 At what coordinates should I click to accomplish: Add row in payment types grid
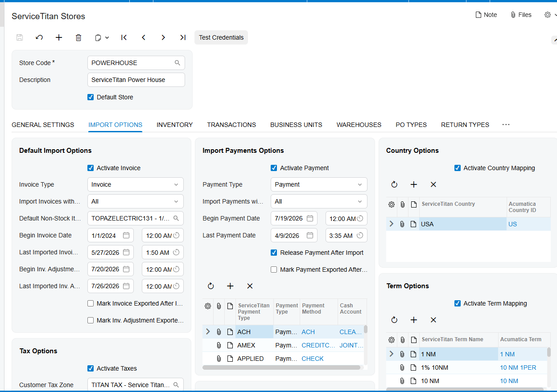tap(230, 286)
